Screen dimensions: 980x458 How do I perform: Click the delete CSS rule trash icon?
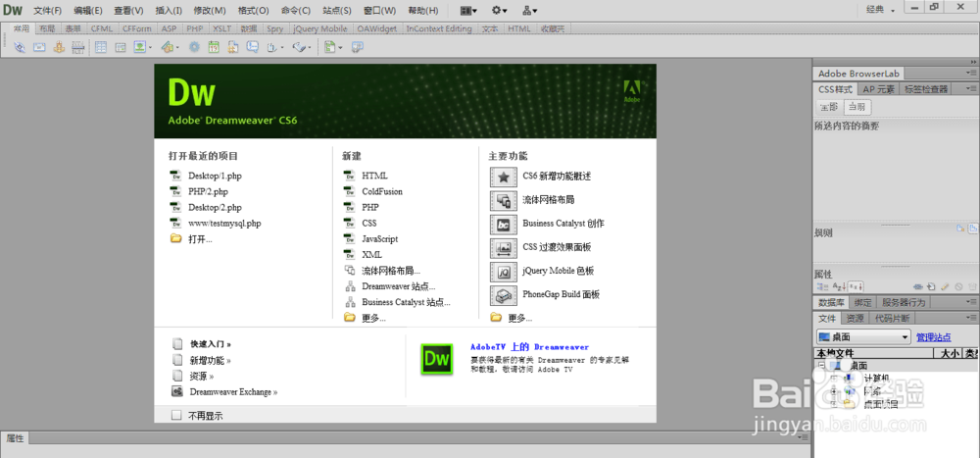tap(971, 286)
